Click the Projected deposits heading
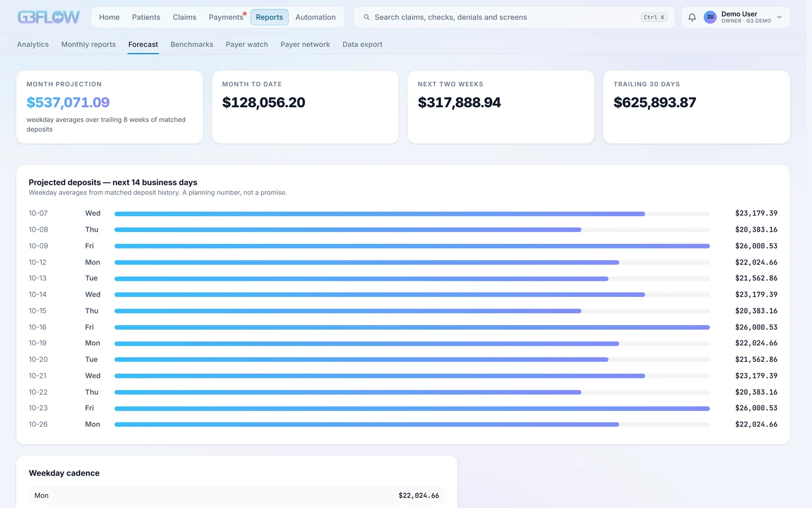Viewport: 812px width, 508px height. (113, 182)
